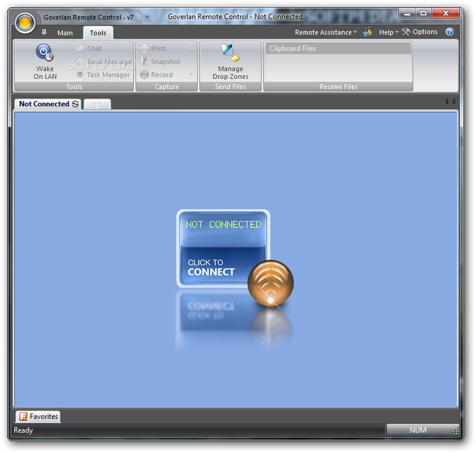Click the Favorites panel icon
Image resolution: width=476 pixels, height=453 pixels.
tap(23, 417)
